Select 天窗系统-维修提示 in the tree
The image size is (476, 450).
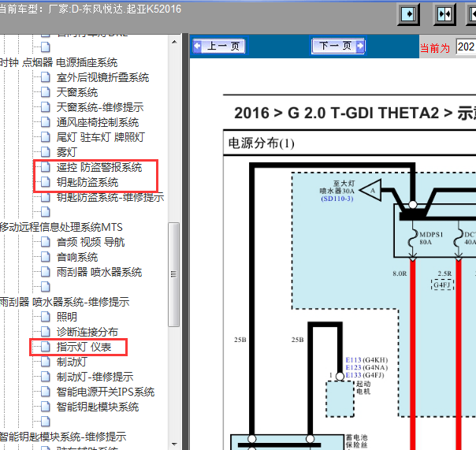pyautogui.click(x=100, y=107)
